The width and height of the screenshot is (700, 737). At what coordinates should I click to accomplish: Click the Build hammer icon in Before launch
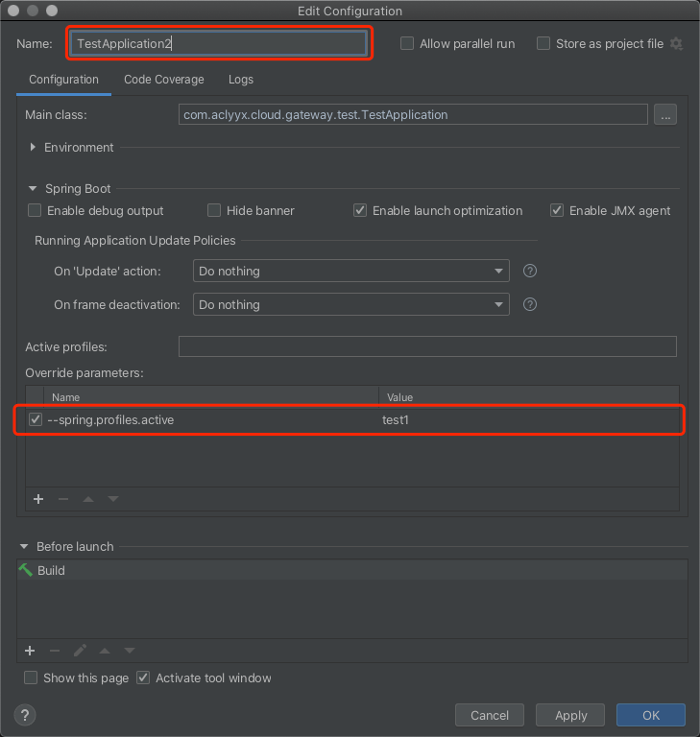tap(26, 570)
